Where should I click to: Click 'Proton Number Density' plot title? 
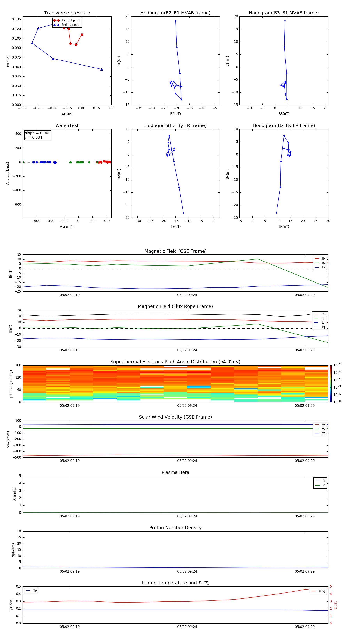[175, 528]
